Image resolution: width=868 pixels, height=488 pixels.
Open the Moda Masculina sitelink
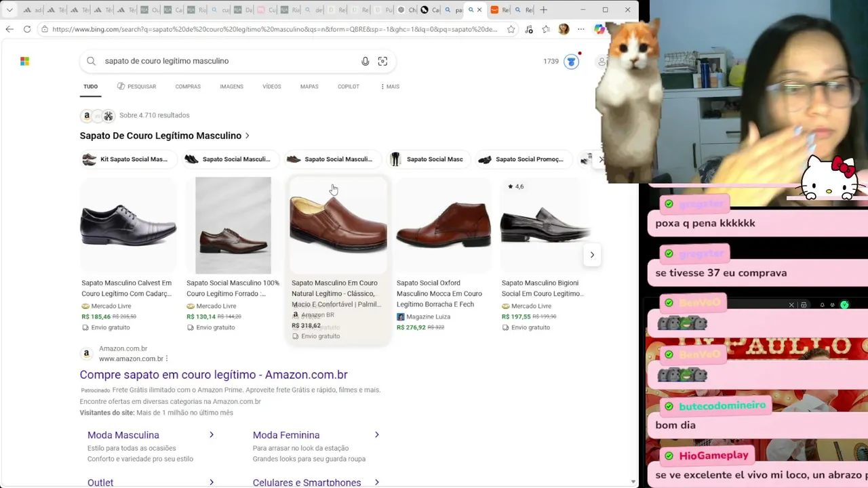[x=123, y=435]
